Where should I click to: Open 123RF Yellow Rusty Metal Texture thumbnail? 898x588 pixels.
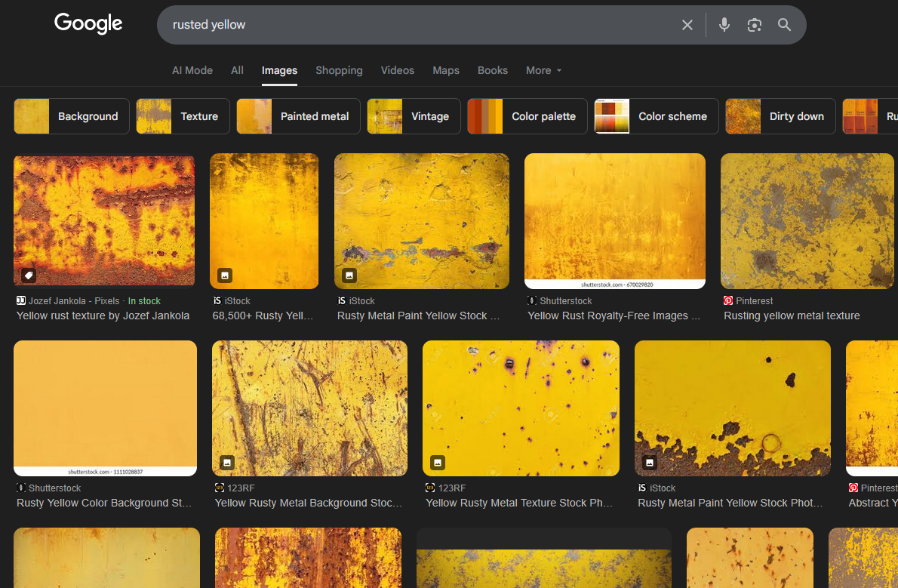point(521,408)
